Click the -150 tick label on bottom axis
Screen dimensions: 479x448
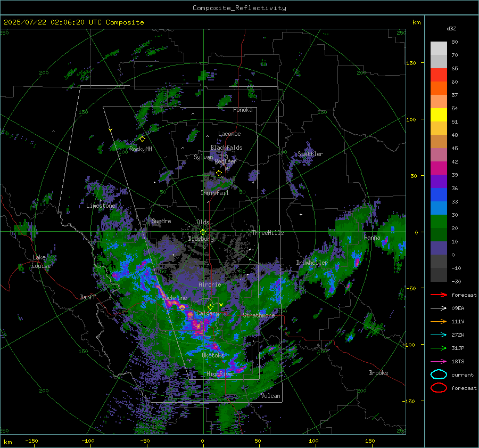(31, 441)
